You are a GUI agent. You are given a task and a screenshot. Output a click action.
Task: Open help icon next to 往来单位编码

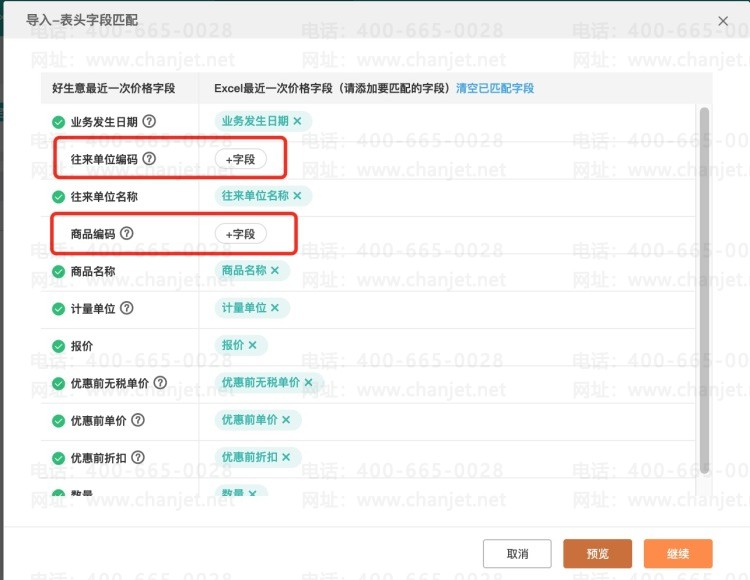pyautogui.click(x=149, y=159)
